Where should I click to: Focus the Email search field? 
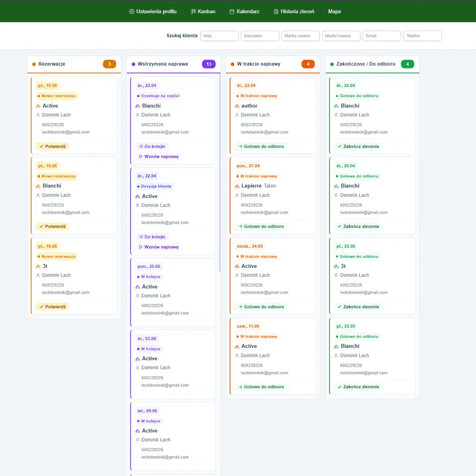(x=382, y=36)
